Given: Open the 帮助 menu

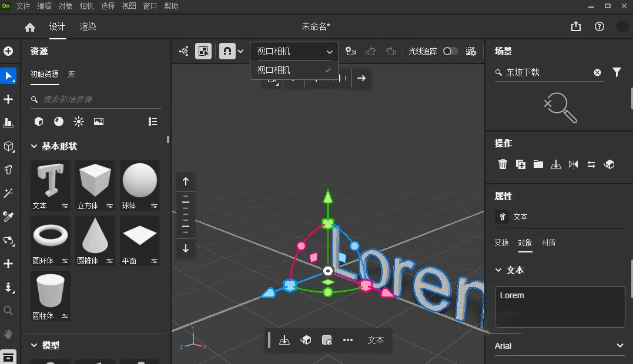Looking at the screenshot, I should click(x=172, y=6).
